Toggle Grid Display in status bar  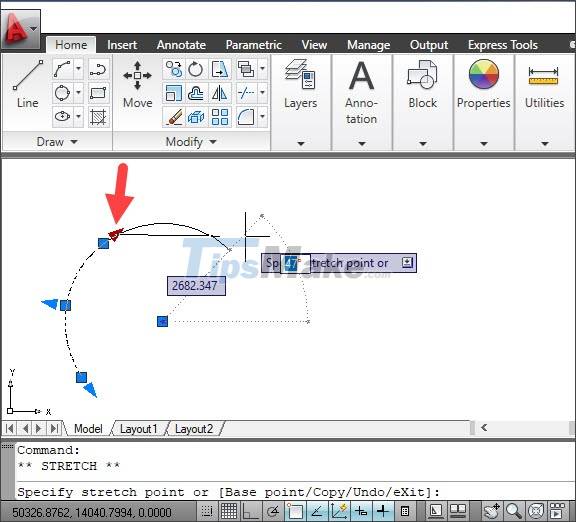click(x=228, y=511)
